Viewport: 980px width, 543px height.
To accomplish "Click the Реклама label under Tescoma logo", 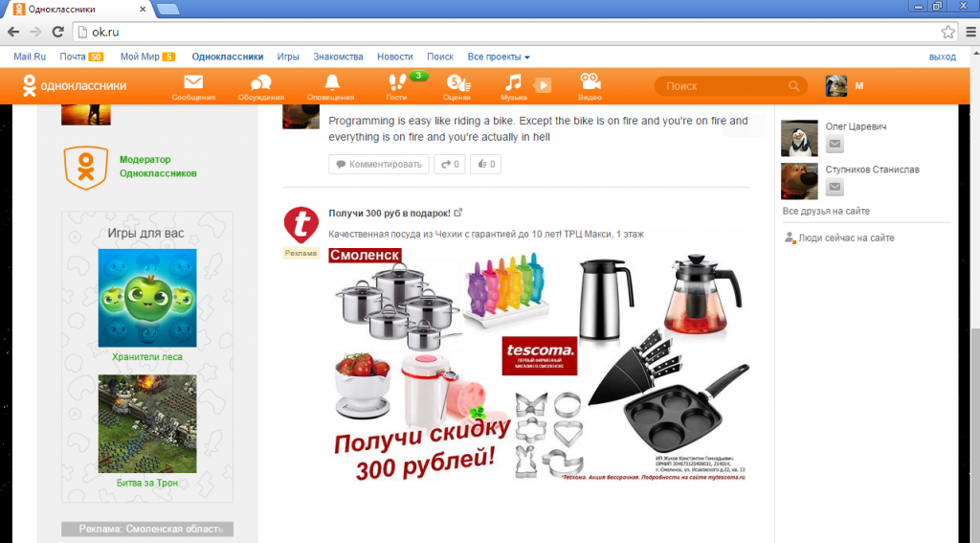I will [x=301, y=254].
